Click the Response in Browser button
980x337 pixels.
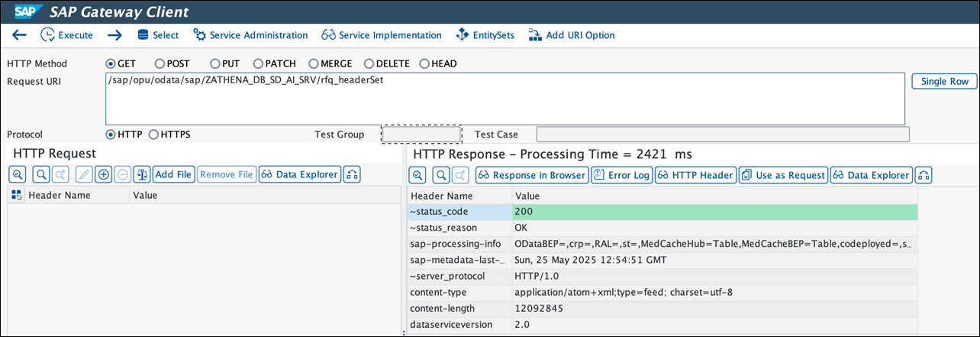tap(531, 176)
